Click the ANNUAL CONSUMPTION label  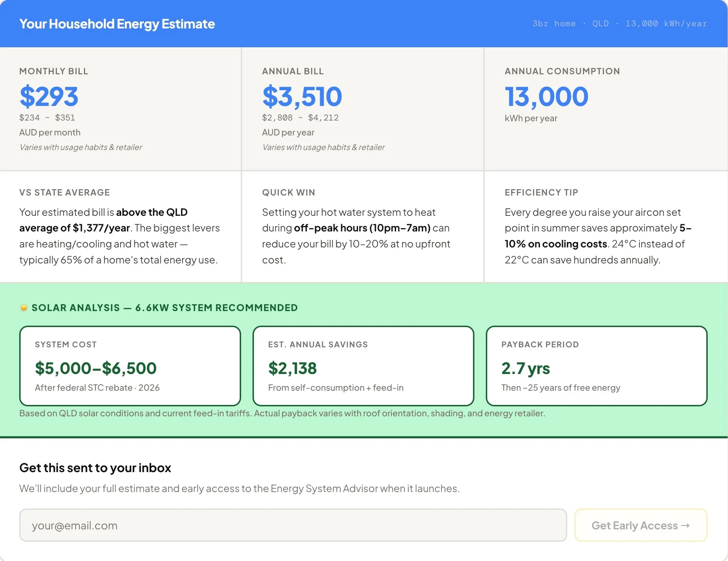(x=562, y=71)
